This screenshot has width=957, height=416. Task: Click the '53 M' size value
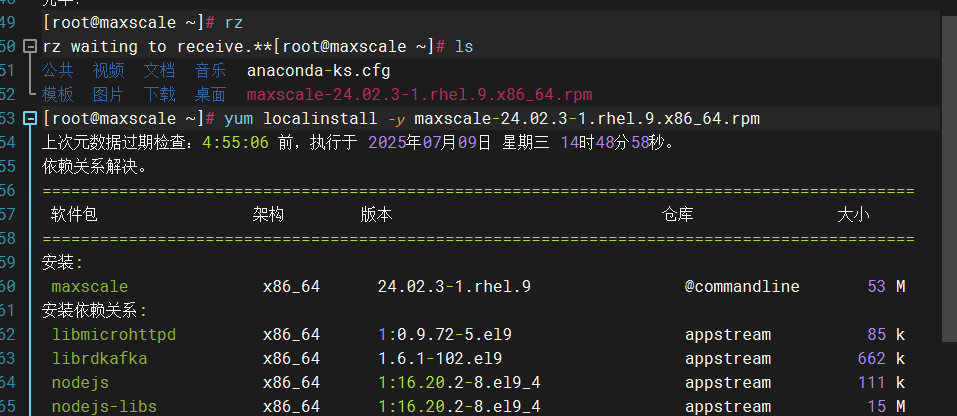[x=886, y=286]
